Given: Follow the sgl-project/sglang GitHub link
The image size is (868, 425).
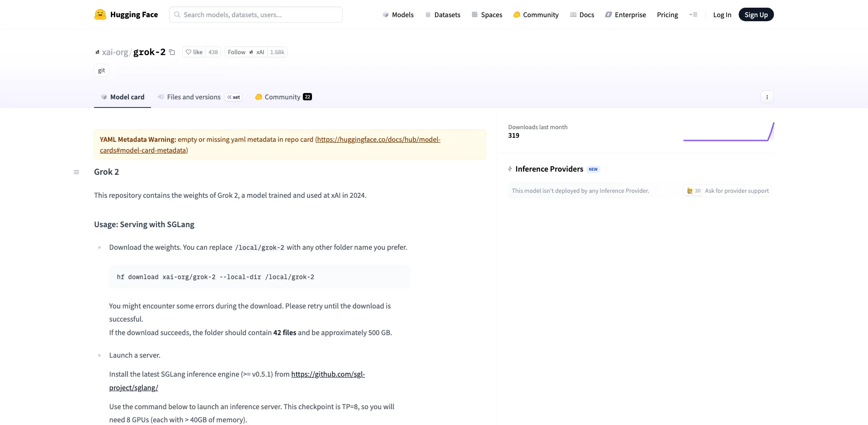Looking at the screenshot, I should click(x=327, y=374).
